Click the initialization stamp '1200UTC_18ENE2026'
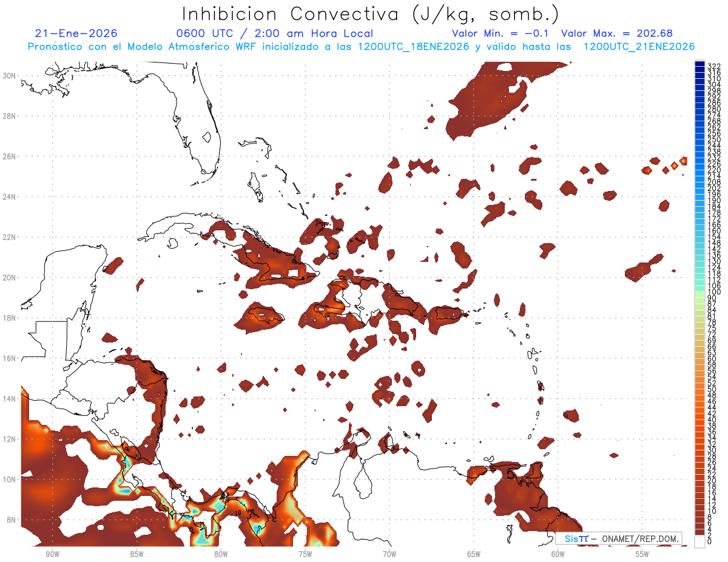Viewport: 728px width, 562px height. (x=414, y=47)
